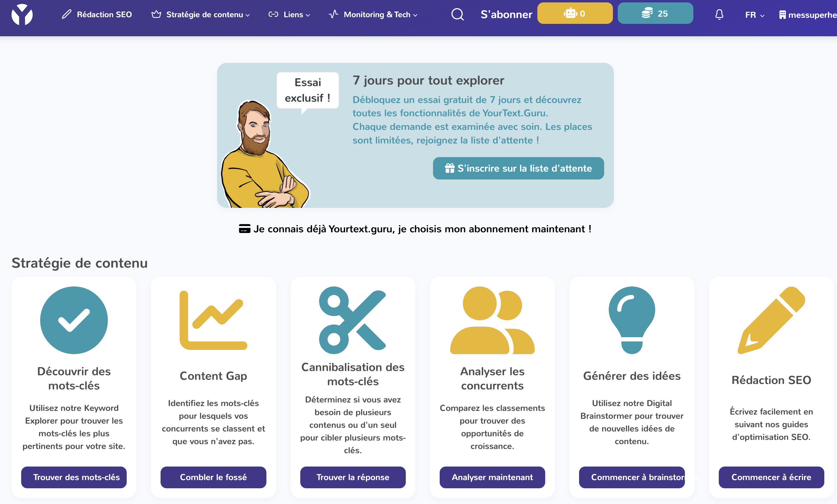Click S'inscrire sur la liste d'attente button
The image size is (837, 504).
tap(518, 168)
